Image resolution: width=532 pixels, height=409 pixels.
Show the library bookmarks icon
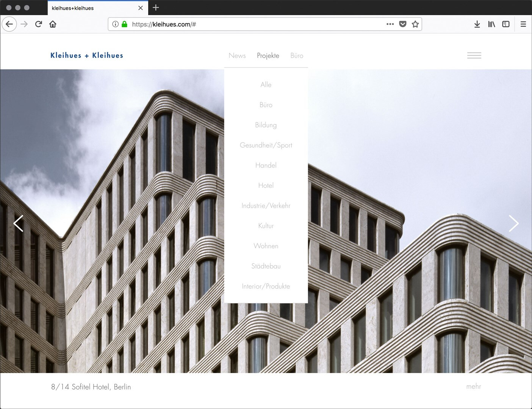pos(491,24)
